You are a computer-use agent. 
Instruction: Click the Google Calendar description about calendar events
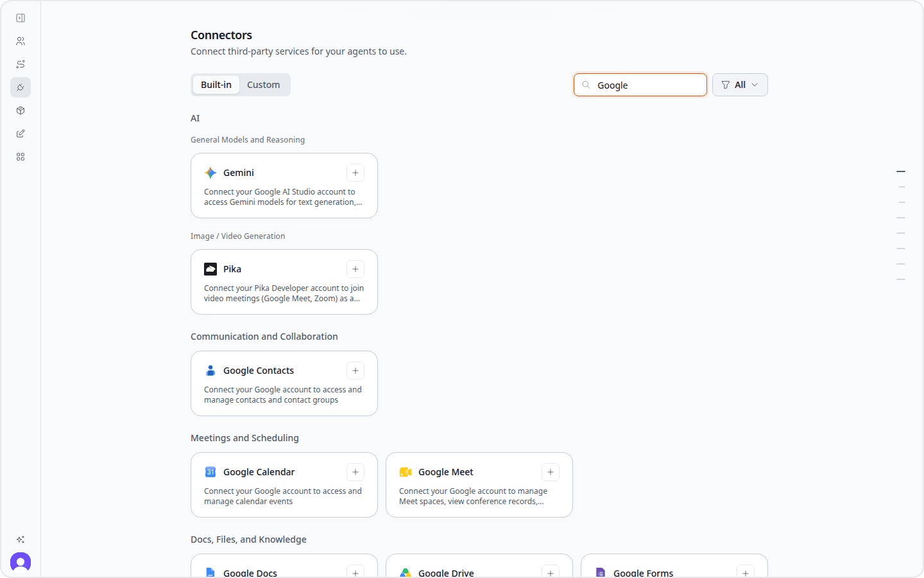(x=283, y=496)
